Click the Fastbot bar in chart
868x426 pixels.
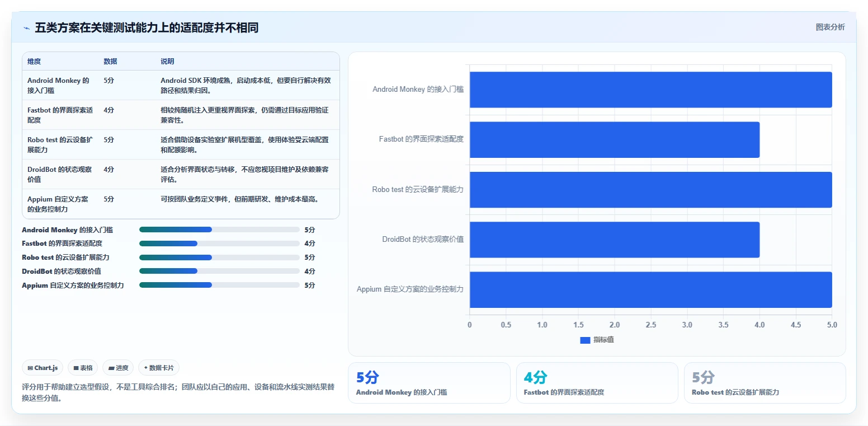click(615, 139)
